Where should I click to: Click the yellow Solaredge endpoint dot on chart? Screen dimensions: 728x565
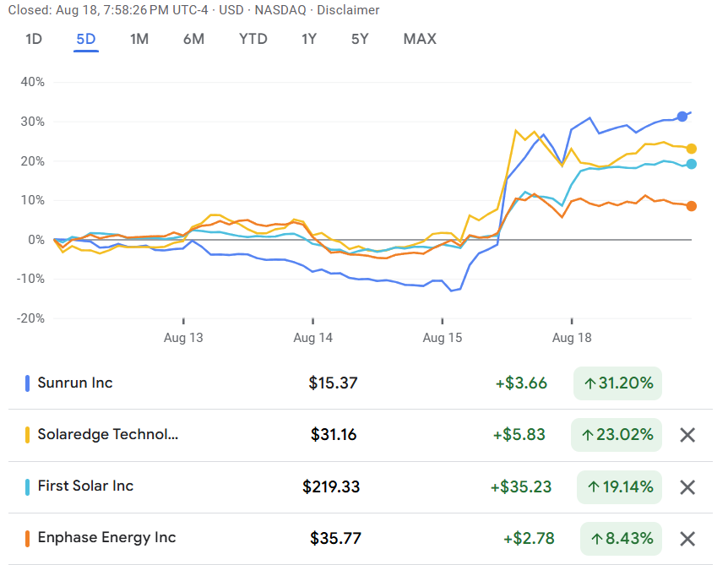[x=692, y=149]
